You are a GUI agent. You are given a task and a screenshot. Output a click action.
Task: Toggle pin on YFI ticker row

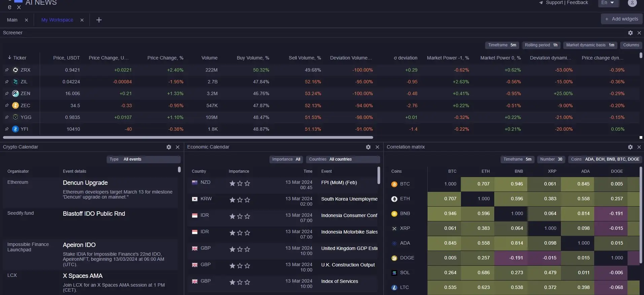7,129
